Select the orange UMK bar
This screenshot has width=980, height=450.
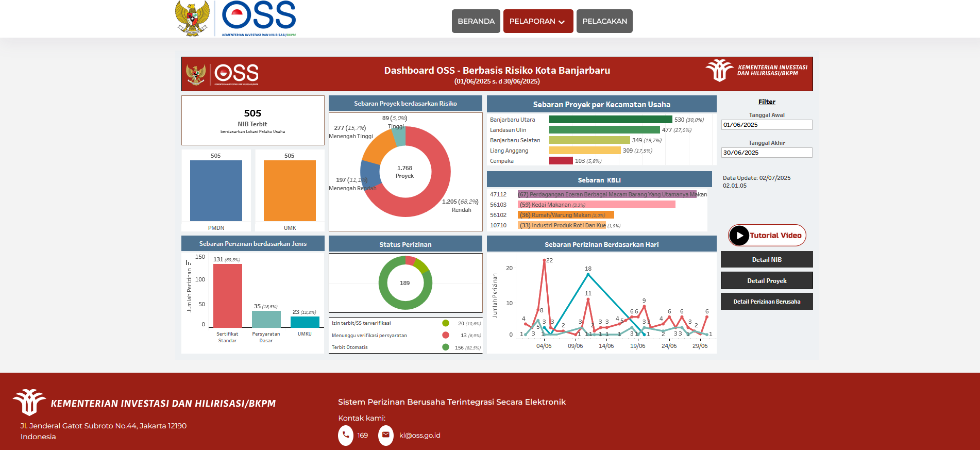(x=290, y=191)
